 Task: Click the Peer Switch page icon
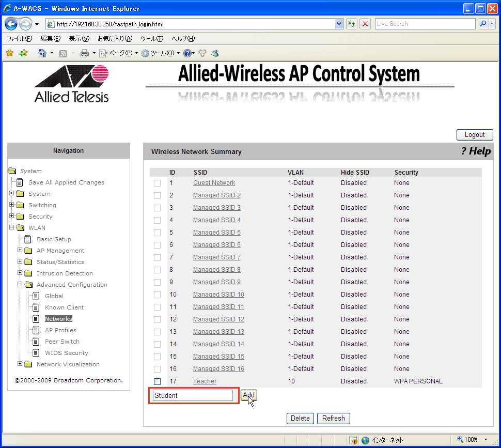click(36, 342)
